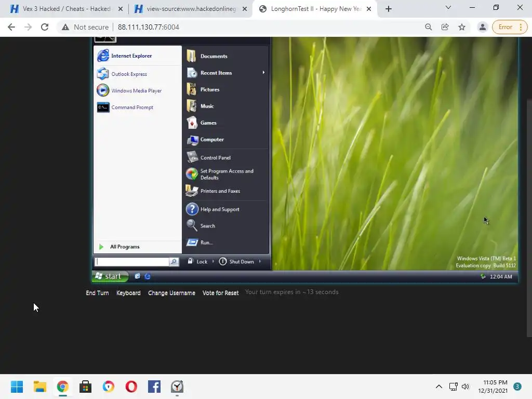Expand Recent Items submenu arrow

[263, 72]
